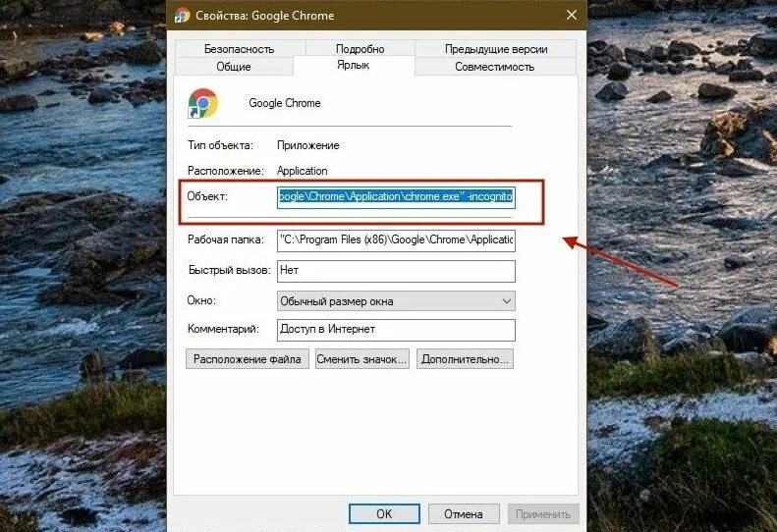Screen dimensions: 777x532
Task: Click the Расположение файла button
Action: coord(248,359)
